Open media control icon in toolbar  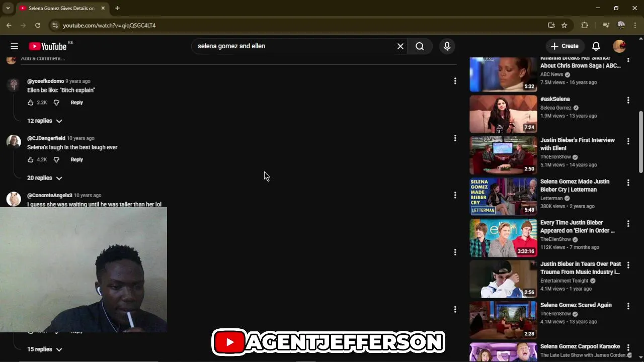[606, 25]
